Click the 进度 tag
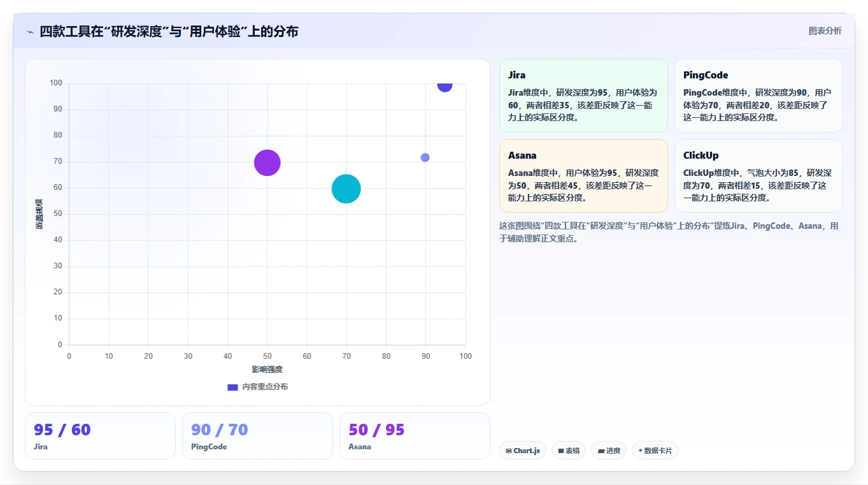The width and height of the screenshot is (868, 485). click(609, 451)
